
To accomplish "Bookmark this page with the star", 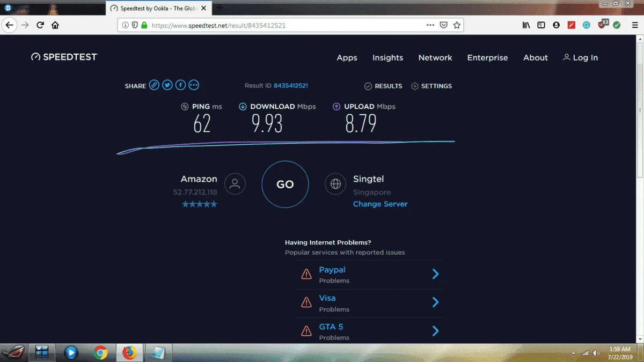I will click(x=457, y=25).
